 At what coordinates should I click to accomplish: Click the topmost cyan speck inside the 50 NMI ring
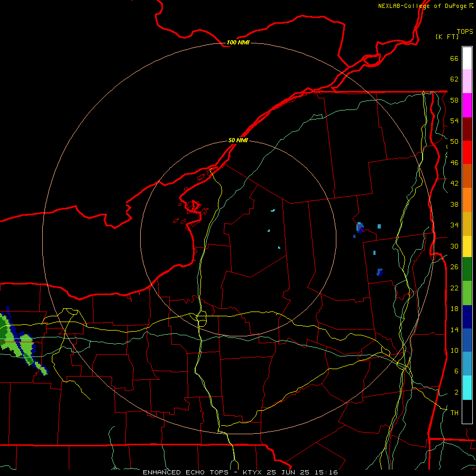click(273, 210)
